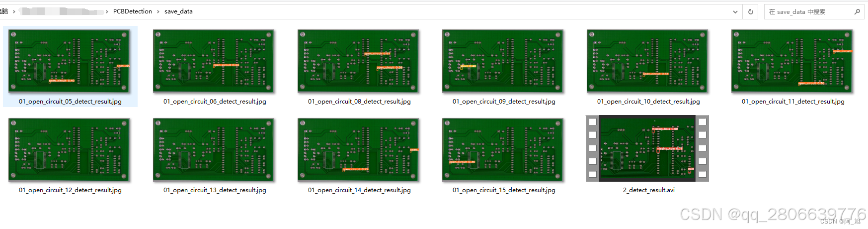The height and width of the screenshot is (229, 868).
Task: Click file name 01_open_circuit_06_detect_result.jpg
Action: 215,102
